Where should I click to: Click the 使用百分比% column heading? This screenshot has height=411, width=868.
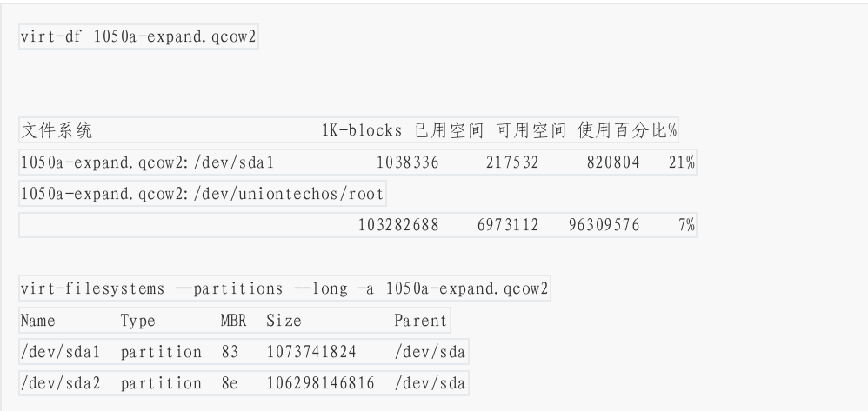[627, 130]
